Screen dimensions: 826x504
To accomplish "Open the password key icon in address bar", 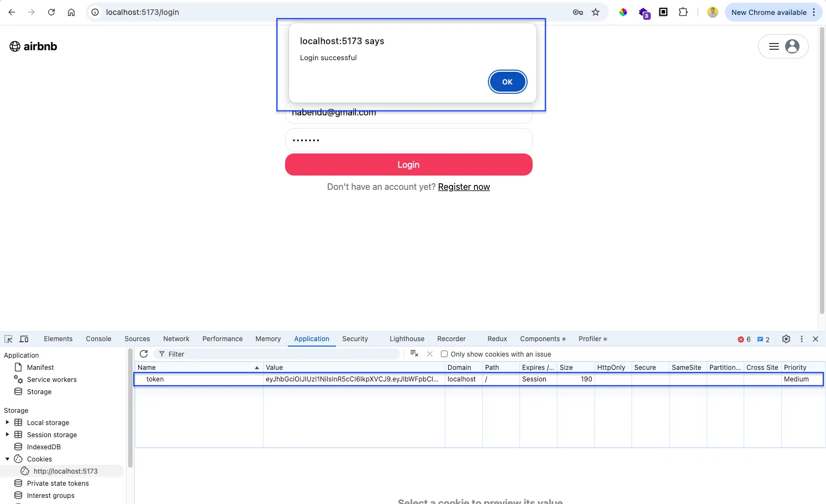I will tap(578, 12).
